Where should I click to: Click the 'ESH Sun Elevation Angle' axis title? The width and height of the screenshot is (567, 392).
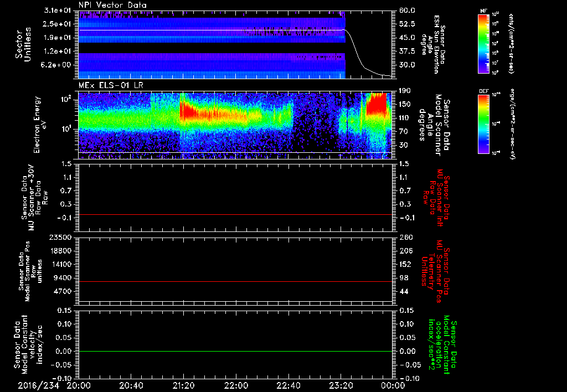[433, 44]
